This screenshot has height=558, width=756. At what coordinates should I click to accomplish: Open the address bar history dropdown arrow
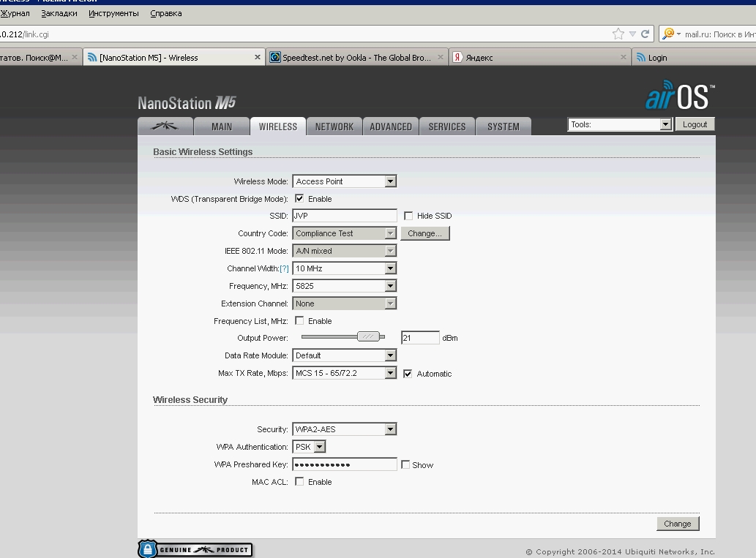click(x=632, y=34)
